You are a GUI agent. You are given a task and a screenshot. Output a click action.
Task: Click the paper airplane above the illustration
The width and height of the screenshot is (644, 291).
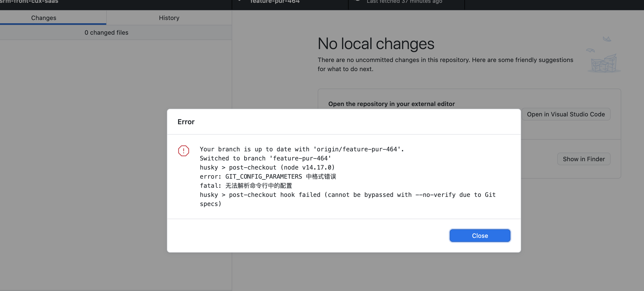tap(607, 39)
